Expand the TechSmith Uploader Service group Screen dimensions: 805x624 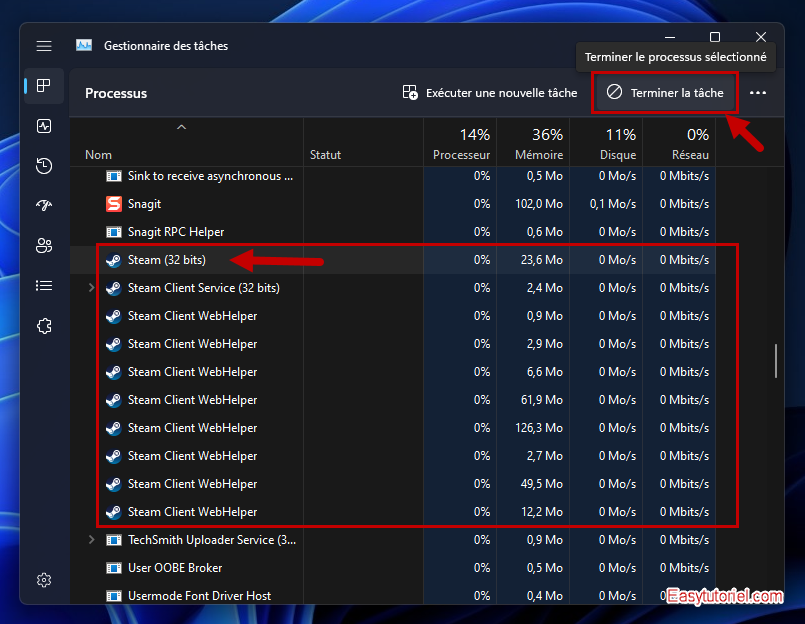pyautogui.click(x=91, y=540)
